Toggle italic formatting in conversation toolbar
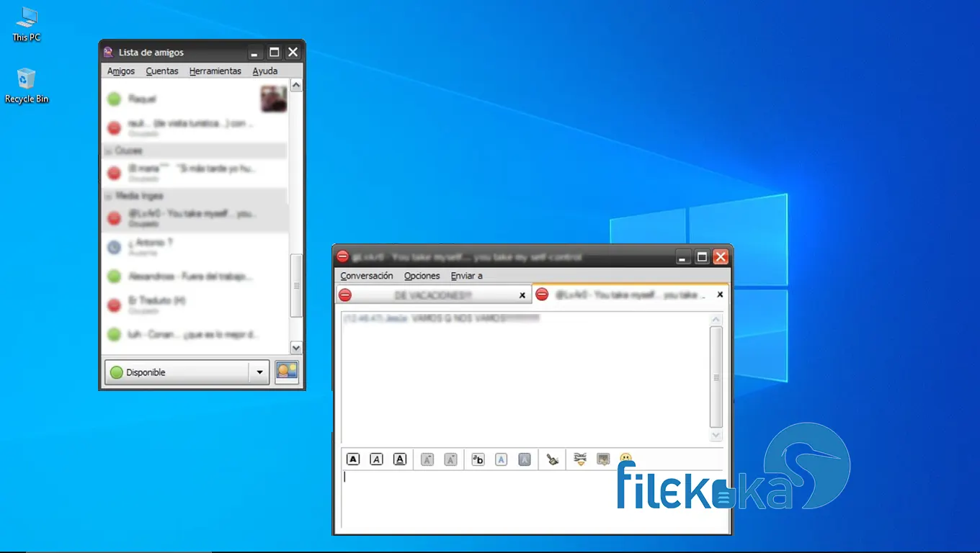The image size is (980, 553). point(376,459)
